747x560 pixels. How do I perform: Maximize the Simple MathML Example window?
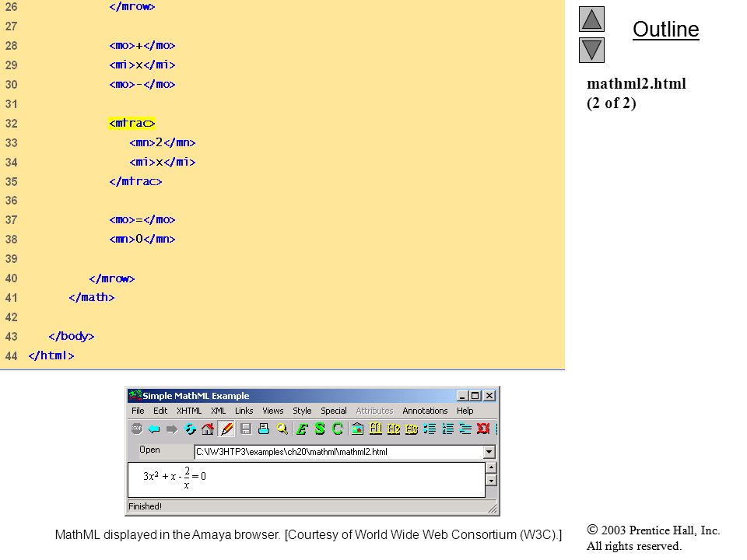(x=475, y=396)
